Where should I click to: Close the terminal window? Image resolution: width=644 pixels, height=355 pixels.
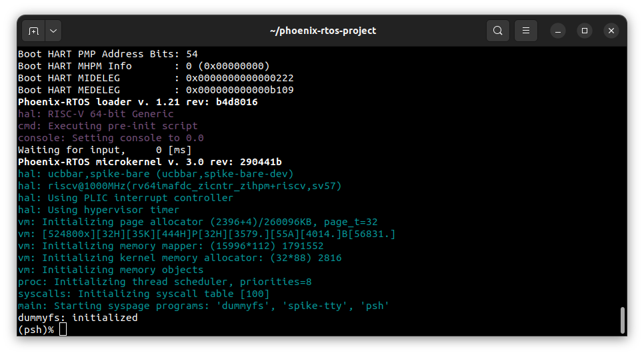(x=611, y=31)
